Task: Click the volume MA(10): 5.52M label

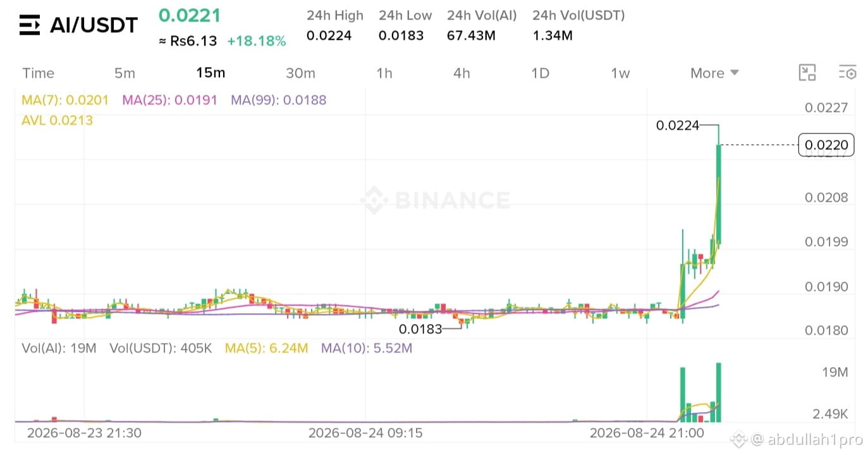Action: pyautogui.click(x=367, y=348)
